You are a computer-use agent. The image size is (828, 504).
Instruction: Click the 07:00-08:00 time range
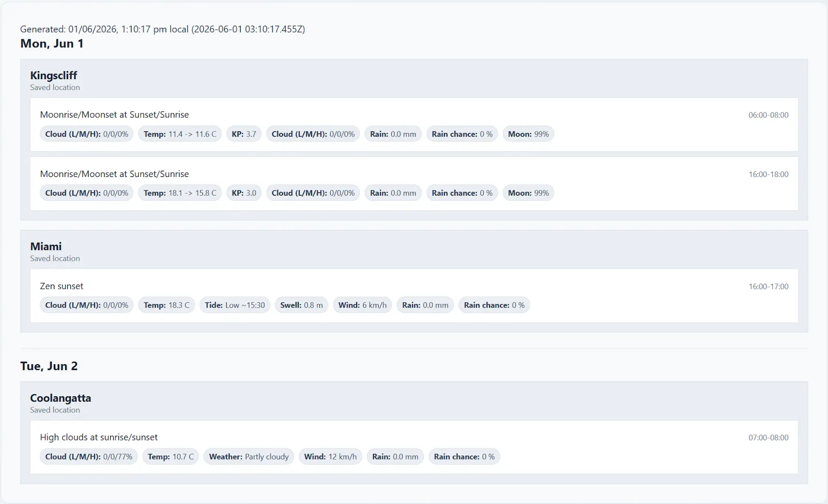pos(768,438)
